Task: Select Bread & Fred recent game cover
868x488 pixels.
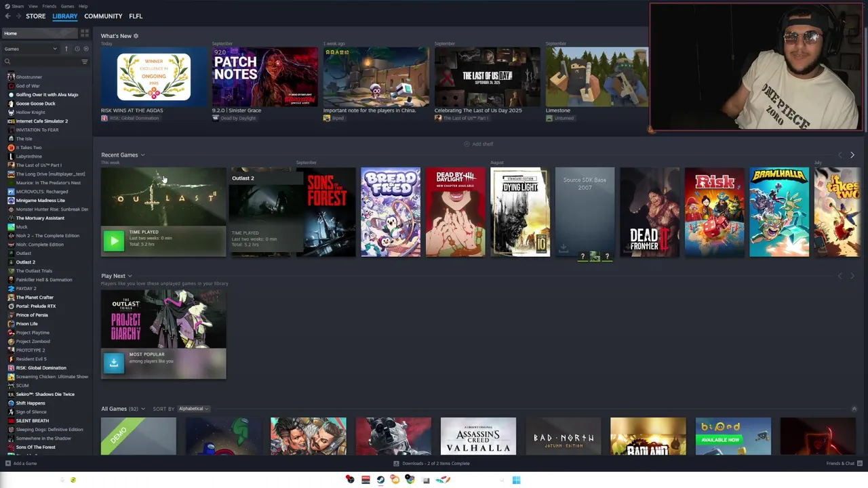Action: point(391,212)
